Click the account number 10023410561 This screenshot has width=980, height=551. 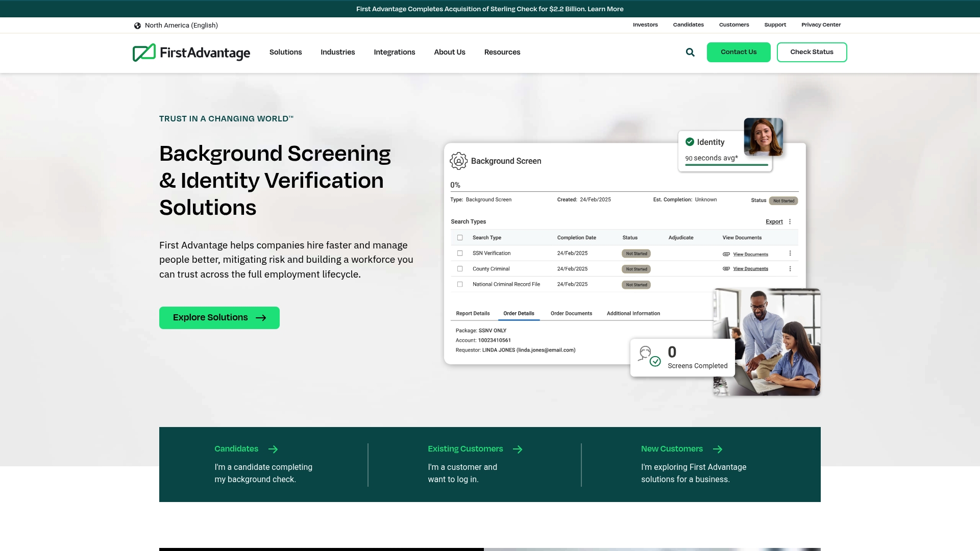pyautogui.click(x=494, y=340)
